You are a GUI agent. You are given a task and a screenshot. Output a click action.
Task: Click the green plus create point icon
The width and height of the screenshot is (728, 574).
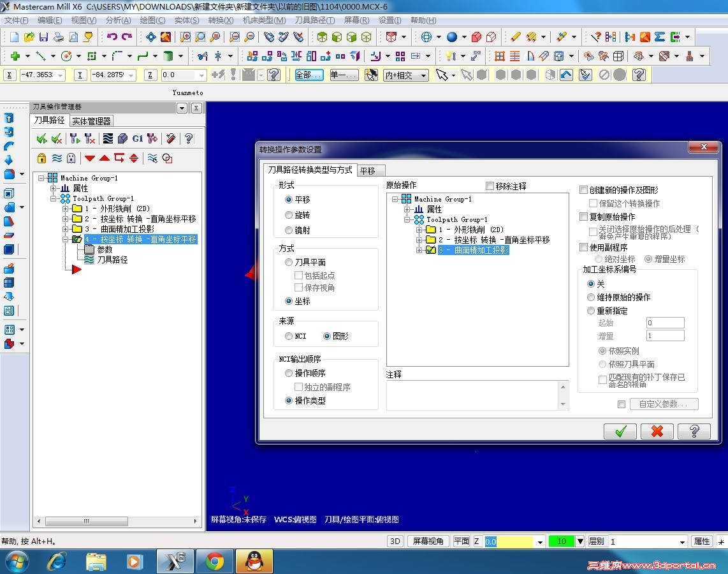coord(15,56)
